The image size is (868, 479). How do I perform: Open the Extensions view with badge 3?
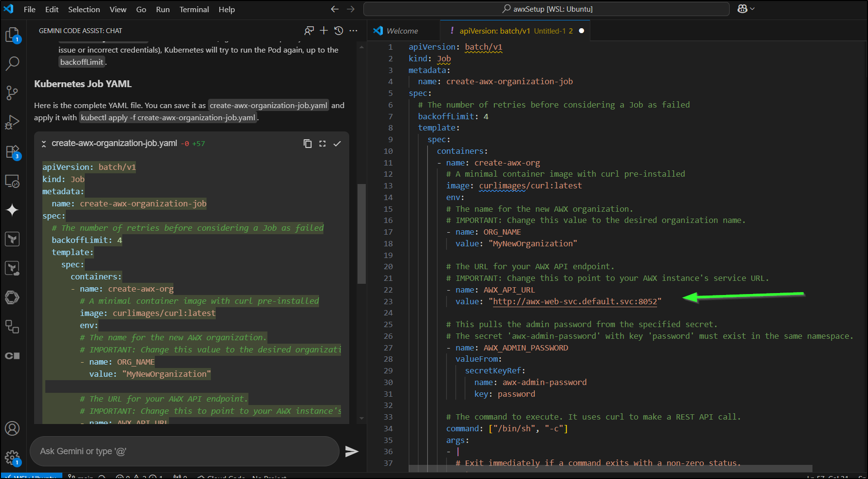click(x=12, y=152)
